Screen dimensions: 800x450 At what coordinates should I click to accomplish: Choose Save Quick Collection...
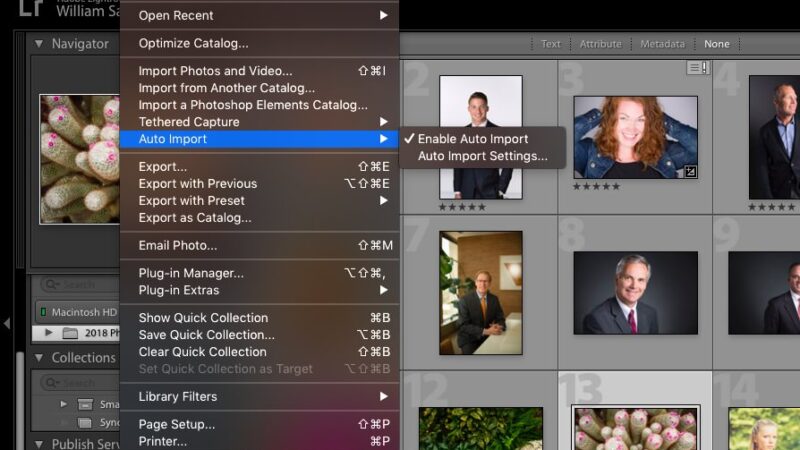point(259,335)
